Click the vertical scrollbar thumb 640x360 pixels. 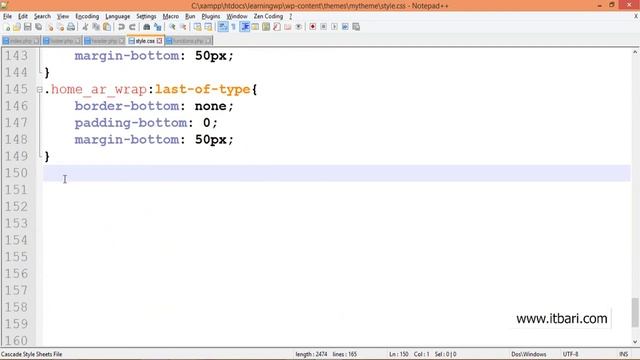pyautogui.click(x=635, y=312)
